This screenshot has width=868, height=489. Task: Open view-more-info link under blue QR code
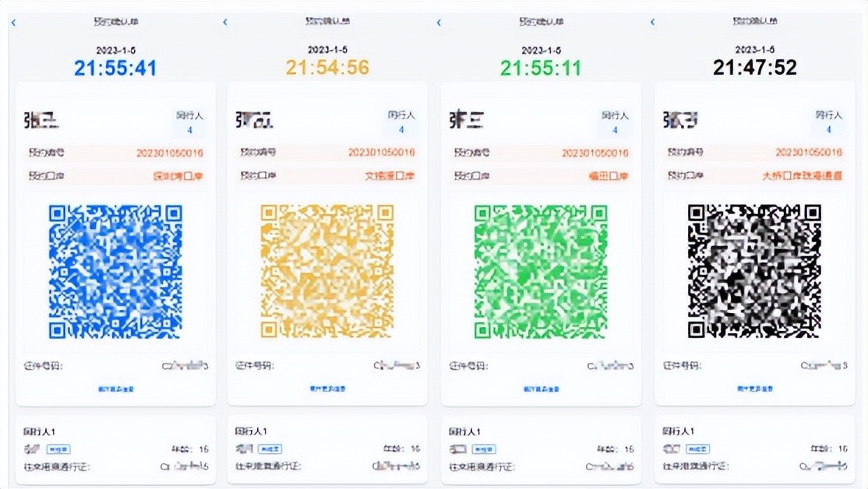pyautogui.click(x=115, y=389)
